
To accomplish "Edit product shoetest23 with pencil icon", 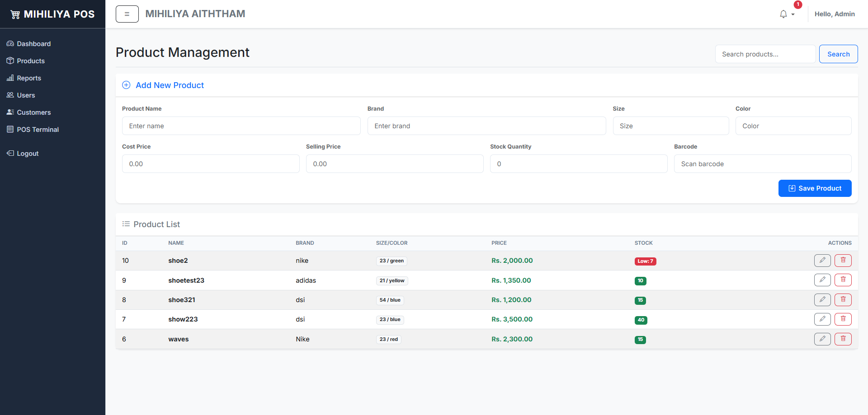I will click(x=822, y=280).
